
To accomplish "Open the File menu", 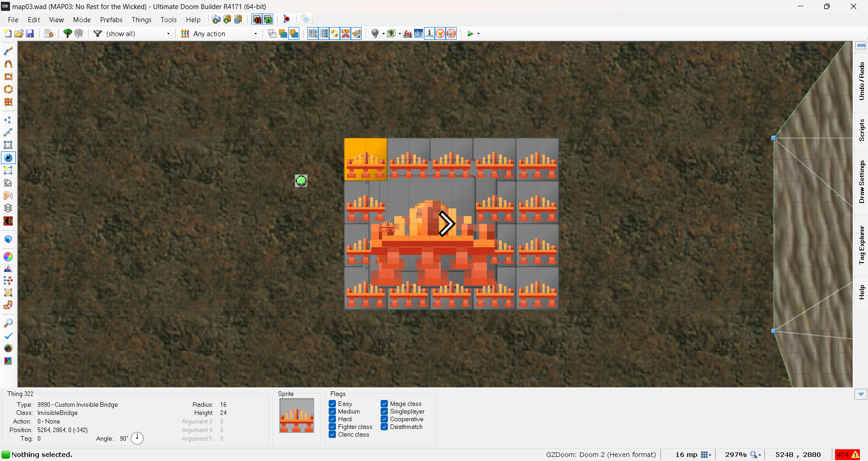I will [13, 19].
